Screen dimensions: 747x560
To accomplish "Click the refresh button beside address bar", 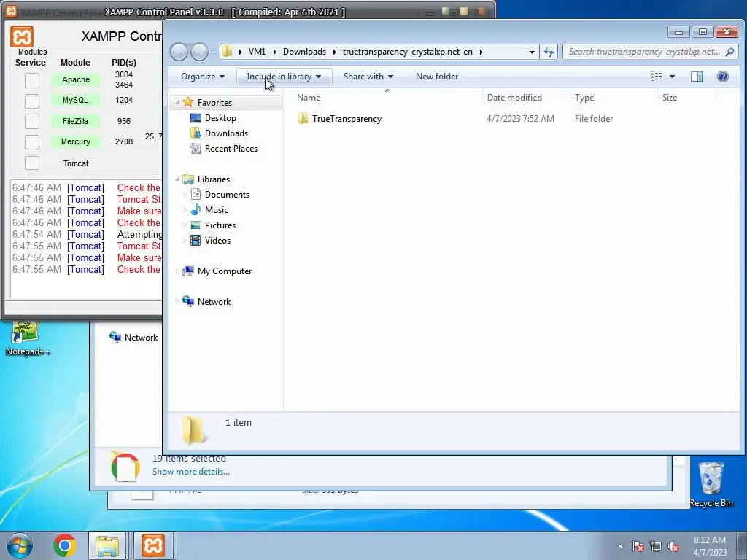I will (549, 52).
